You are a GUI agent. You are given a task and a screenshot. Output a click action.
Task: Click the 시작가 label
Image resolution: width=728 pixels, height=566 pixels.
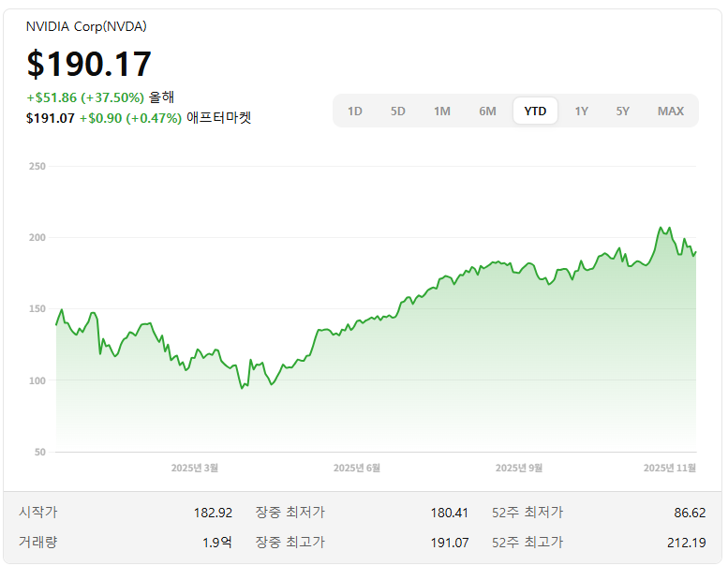(x=38, y=513)
